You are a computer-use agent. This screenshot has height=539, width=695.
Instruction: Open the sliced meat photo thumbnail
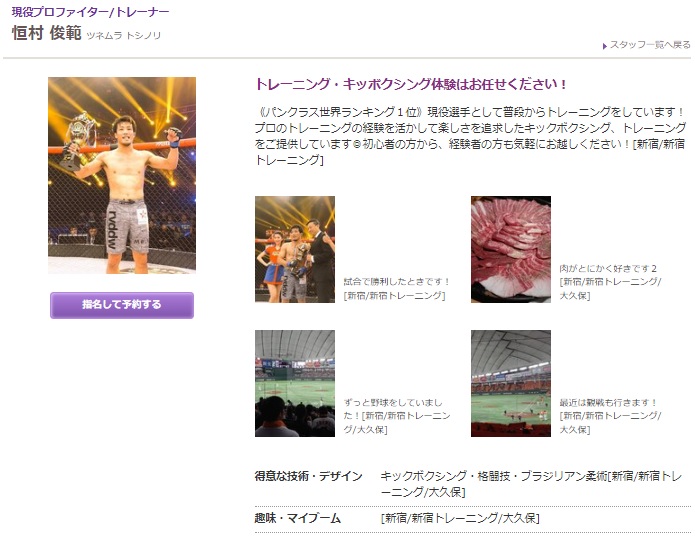coord(511,250)
